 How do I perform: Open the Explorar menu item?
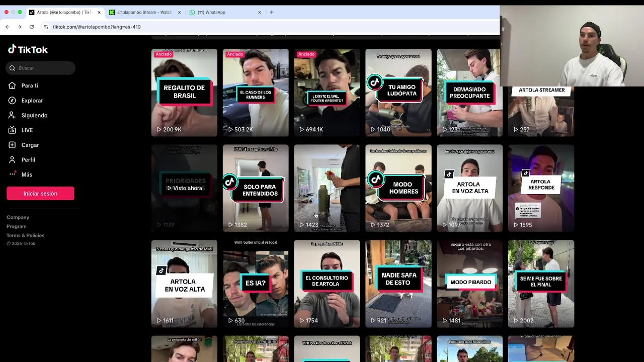[32, 101]
